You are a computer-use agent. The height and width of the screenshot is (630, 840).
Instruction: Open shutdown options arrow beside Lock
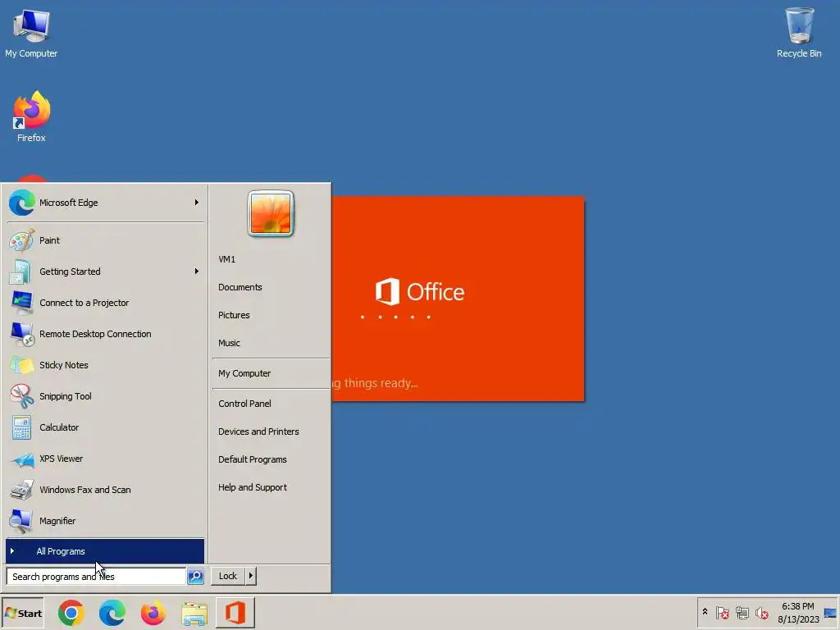pos(250,576)
